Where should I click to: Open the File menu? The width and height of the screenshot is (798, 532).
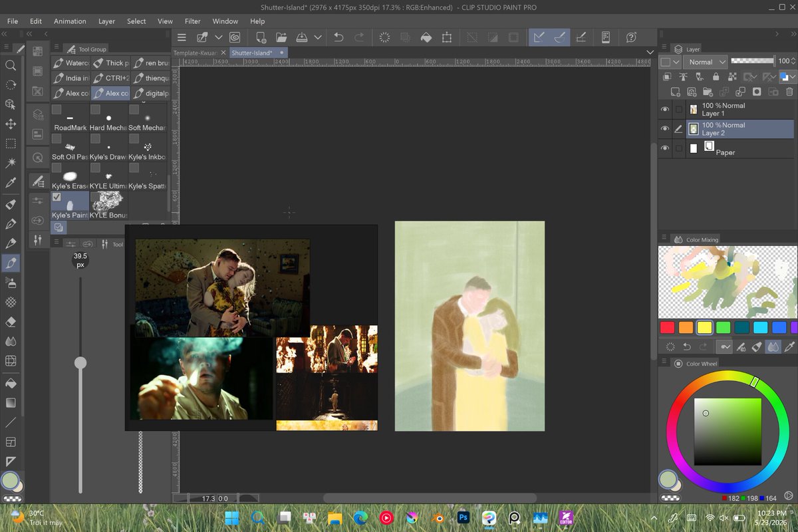click(13, 21)
